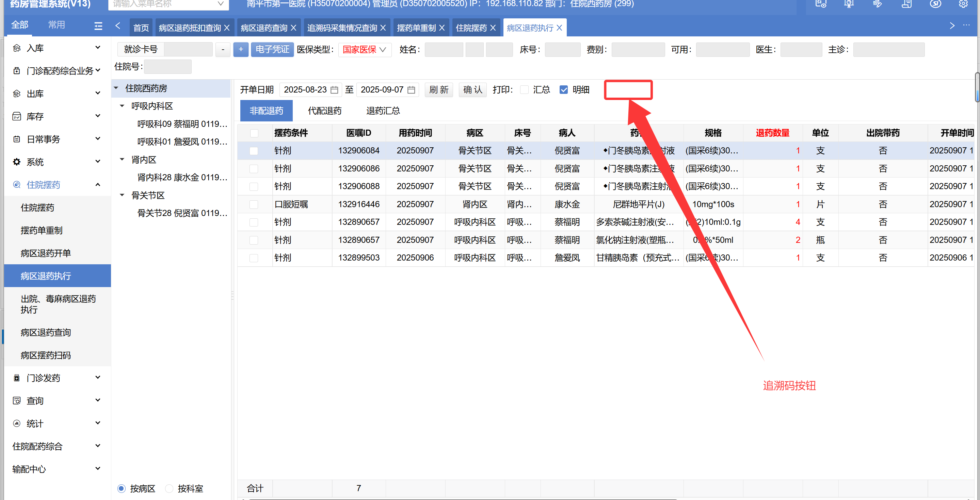The width and height of the screenshot is (980, 500).
Task: Click the sidebar collapse hamburger icon
Action: (98, 26)
